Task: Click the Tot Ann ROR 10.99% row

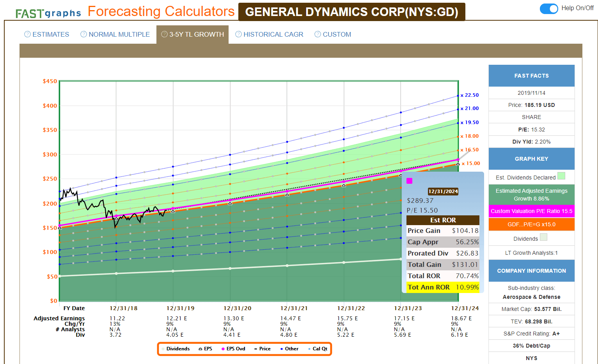Action: click(x=443, y=287)
